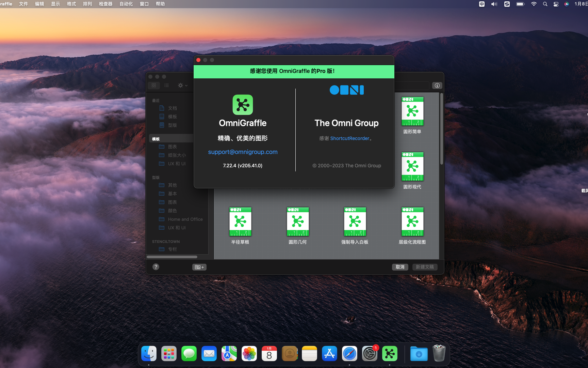Click the info inspector button in template chooser
The image size is (588, 368).
click(437, 86)
